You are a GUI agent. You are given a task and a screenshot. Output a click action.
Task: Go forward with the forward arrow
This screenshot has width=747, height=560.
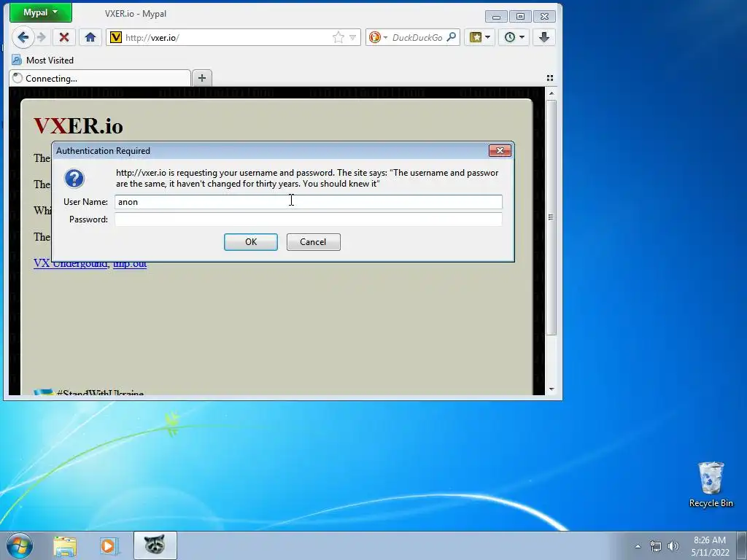click(42, 37)
